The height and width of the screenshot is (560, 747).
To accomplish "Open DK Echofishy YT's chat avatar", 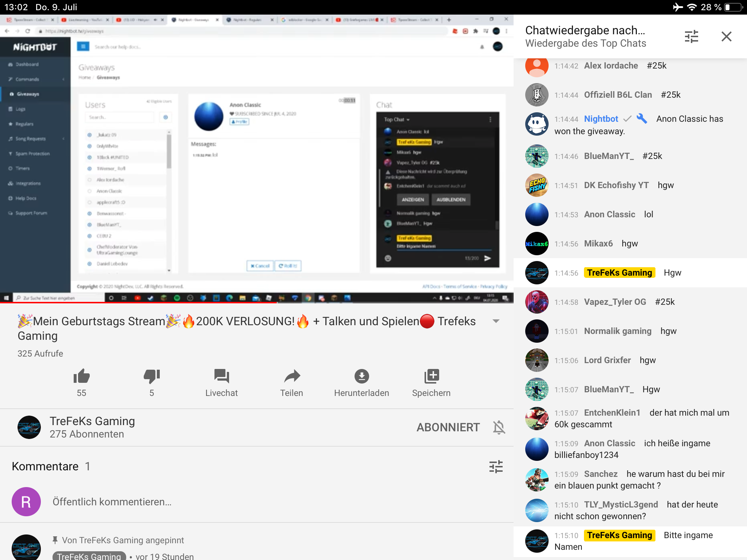I will pos(537,185).
